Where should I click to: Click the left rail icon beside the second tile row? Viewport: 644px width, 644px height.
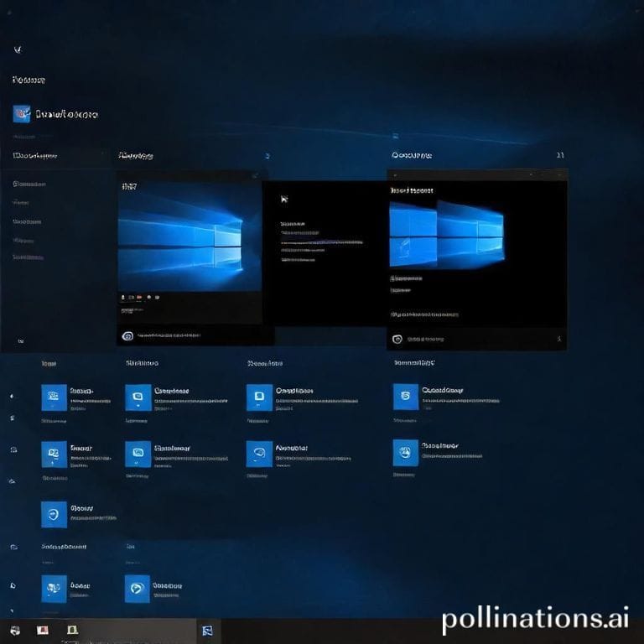(13, 449)
